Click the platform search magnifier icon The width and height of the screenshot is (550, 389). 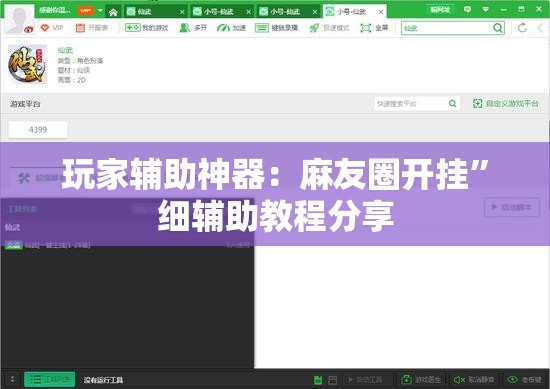(452, 103)
